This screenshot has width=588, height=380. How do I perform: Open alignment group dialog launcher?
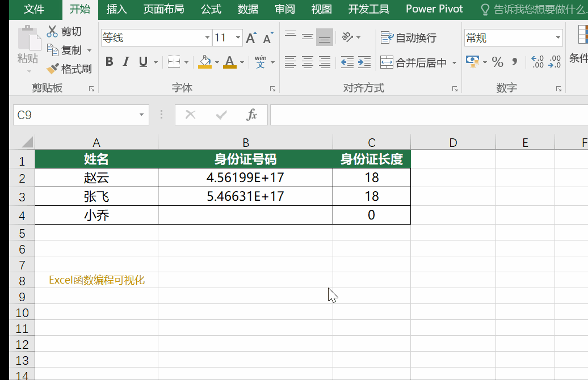[455, 89]
